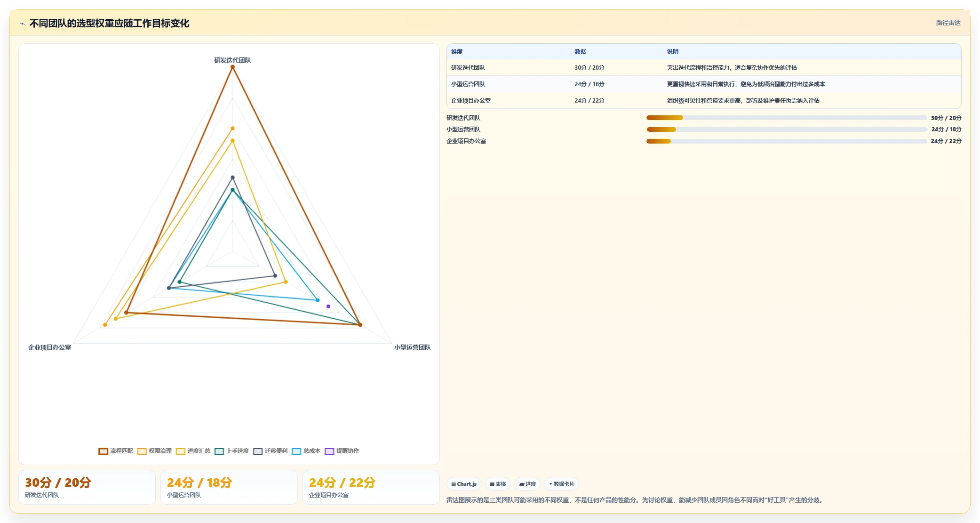Click the 研发迭代团队 label beside progress bars
The height and width of the screenshot is (523, 980).
463,118
